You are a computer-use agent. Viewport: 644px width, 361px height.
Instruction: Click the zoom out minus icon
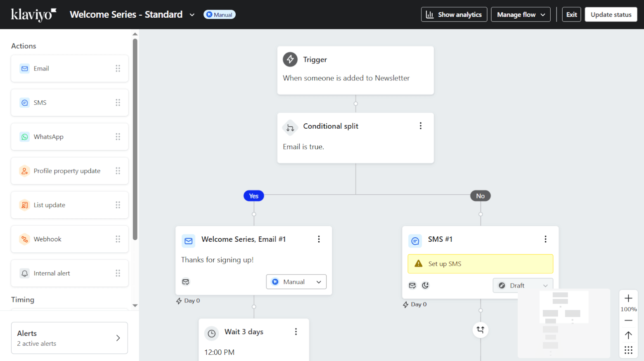(x=628, y=321)
